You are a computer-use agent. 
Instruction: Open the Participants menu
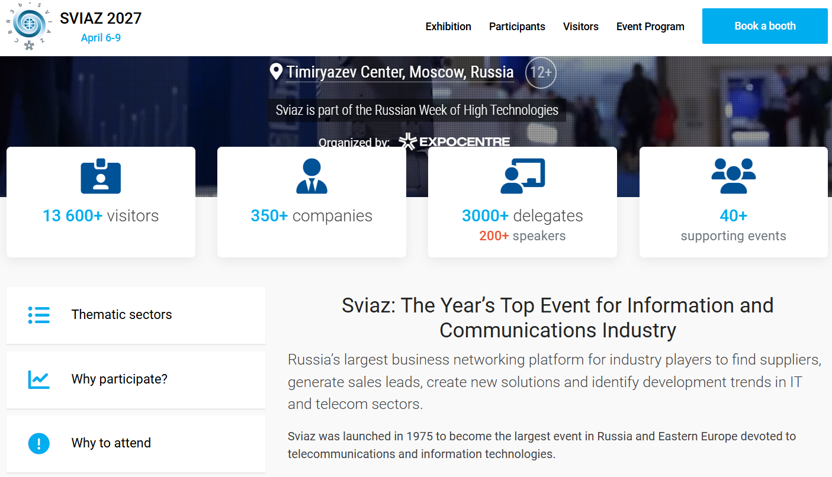[517, 27]
